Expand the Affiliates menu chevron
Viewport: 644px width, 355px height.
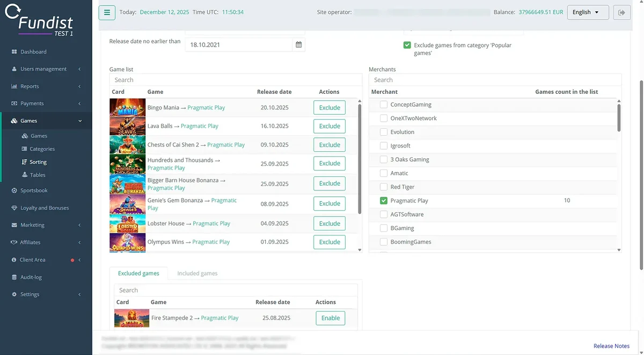[79, 242]
